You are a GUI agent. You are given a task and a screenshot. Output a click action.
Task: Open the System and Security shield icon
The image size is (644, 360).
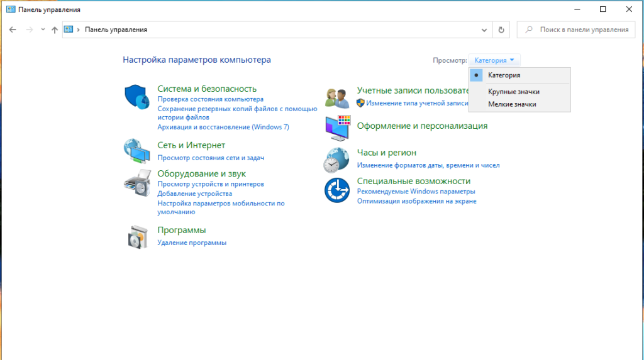coord(136,97)
